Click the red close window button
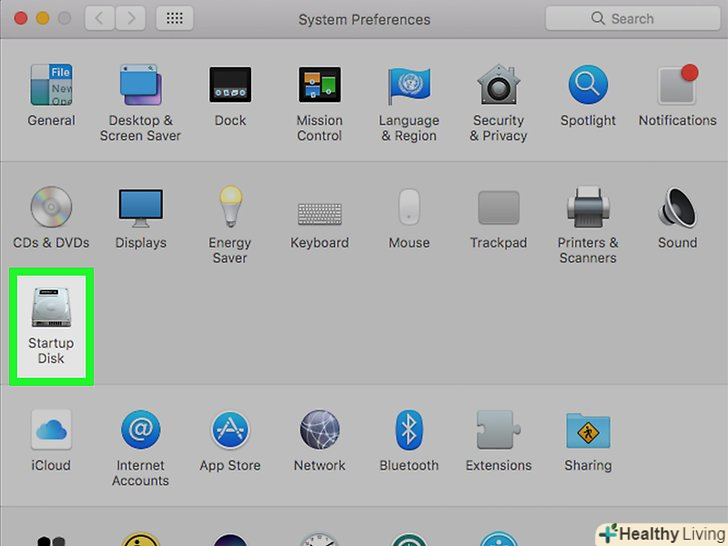Viewport: 728px width, 546px height. click(x=21, y=19)
